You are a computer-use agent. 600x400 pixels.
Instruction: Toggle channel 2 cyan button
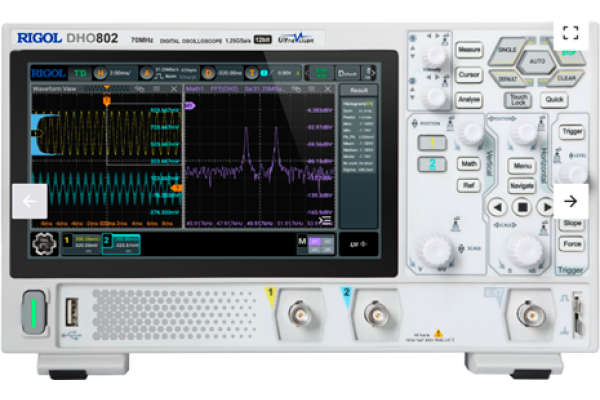432,164
